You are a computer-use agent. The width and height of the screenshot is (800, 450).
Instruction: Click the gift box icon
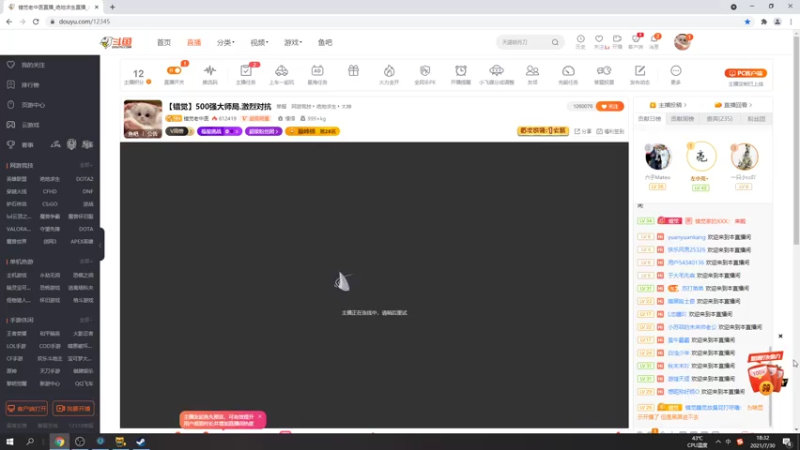[x=353, y=71]
